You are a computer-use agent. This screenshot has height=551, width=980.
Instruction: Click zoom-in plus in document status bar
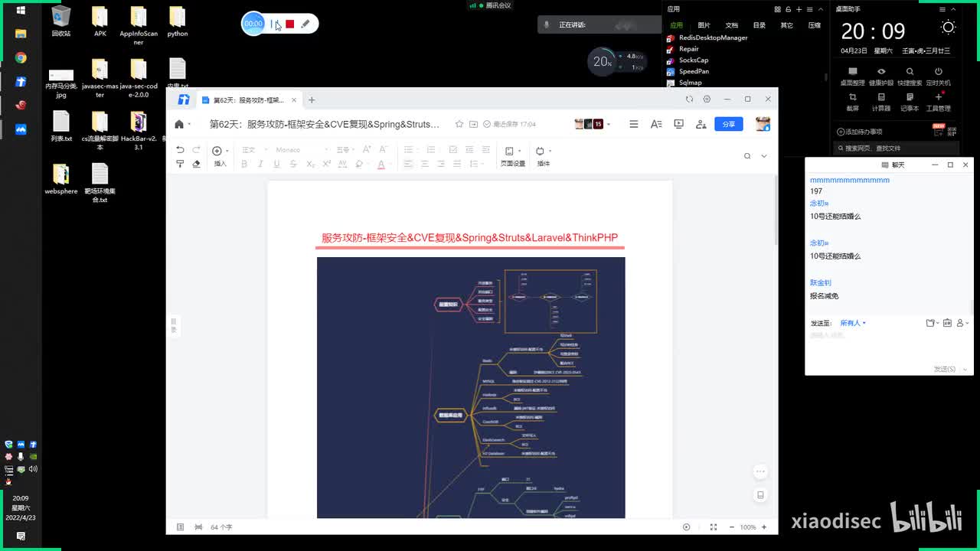coord(763,527)
